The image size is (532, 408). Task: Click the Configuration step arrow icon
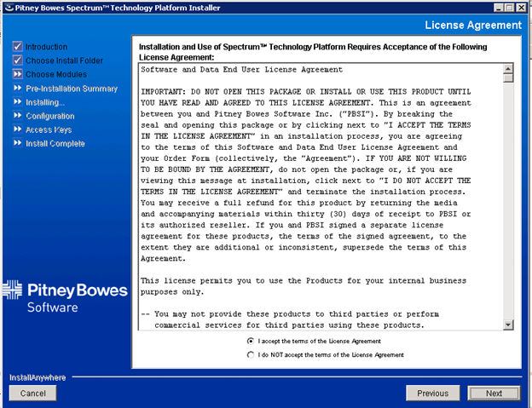pos(17,116)
